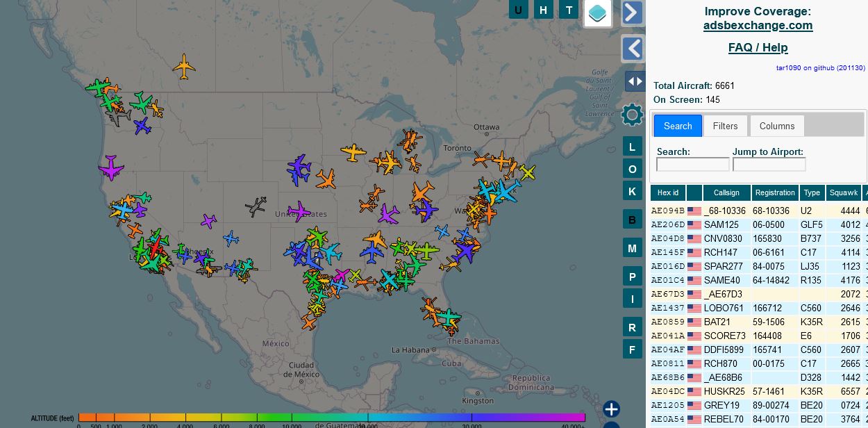The image size is (868, 428).
Task: Toggle the H button on the map
Action: tap(544, 10)
